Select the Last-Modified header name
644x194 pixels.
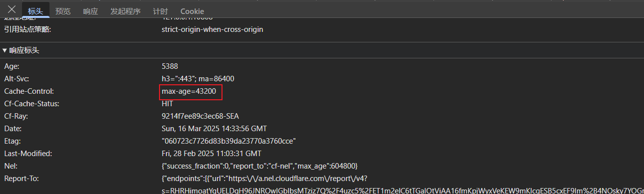click(28, 154)
